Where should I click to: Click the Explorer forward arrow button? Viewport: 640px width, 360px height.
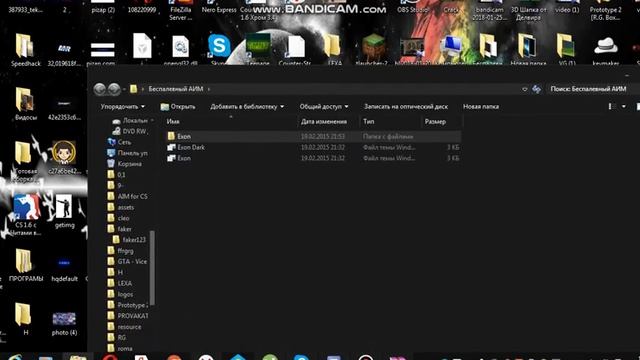(114, 89)
